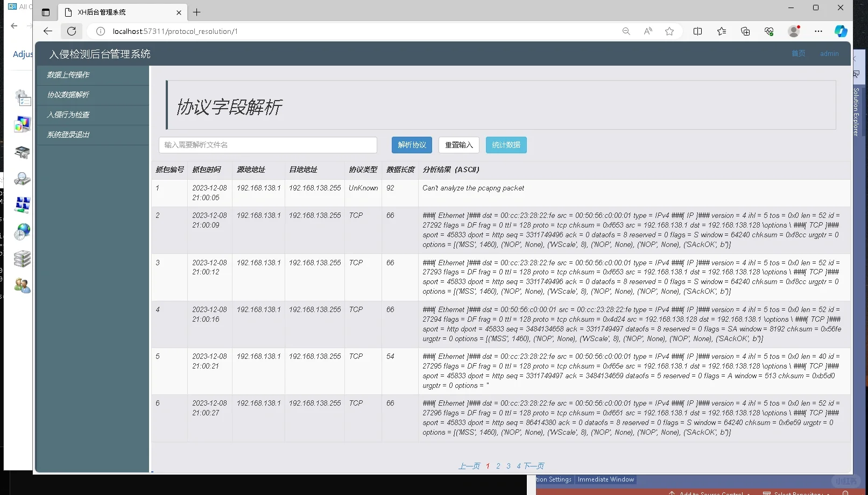The width and height of the screenshot is (868, 495).
Task: Open the Solution Explorer vertical tab
Action: point(855,108)
